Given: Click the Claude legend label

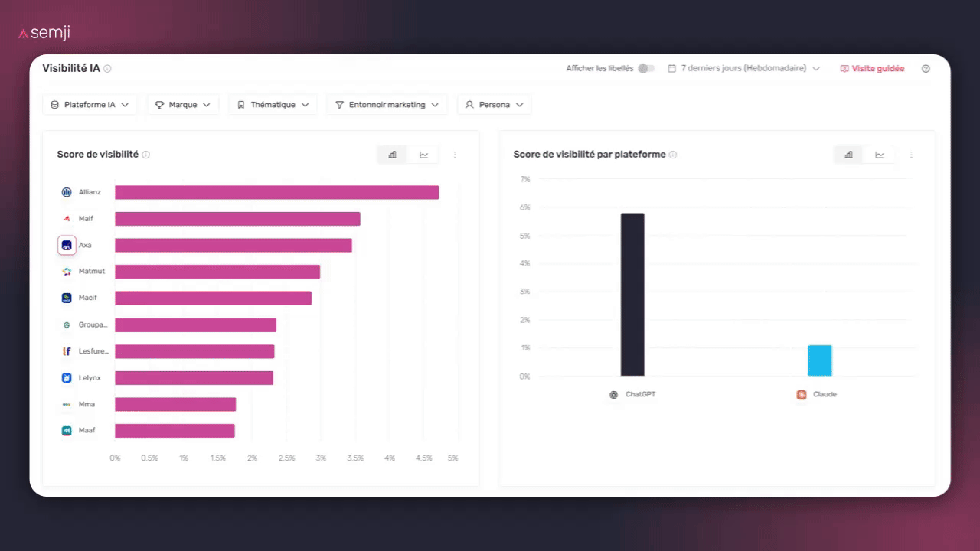Looking at the screenshot, I should click(x=825, y=395).
